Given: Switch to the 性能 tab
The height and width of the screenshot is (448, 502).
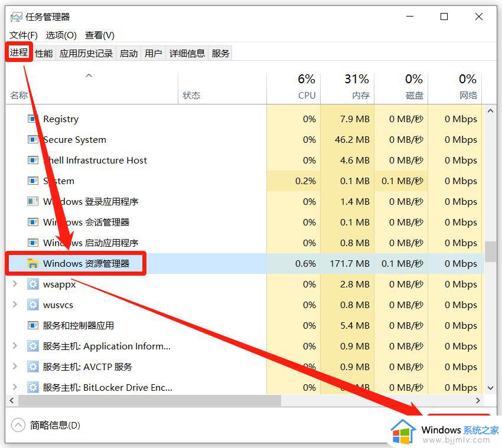Looking at the screenshot, I should point(44,54).
